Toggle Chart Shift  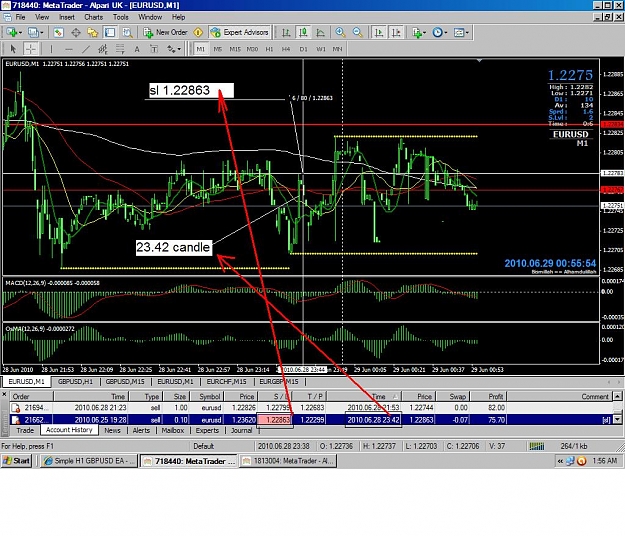[396, 33]
